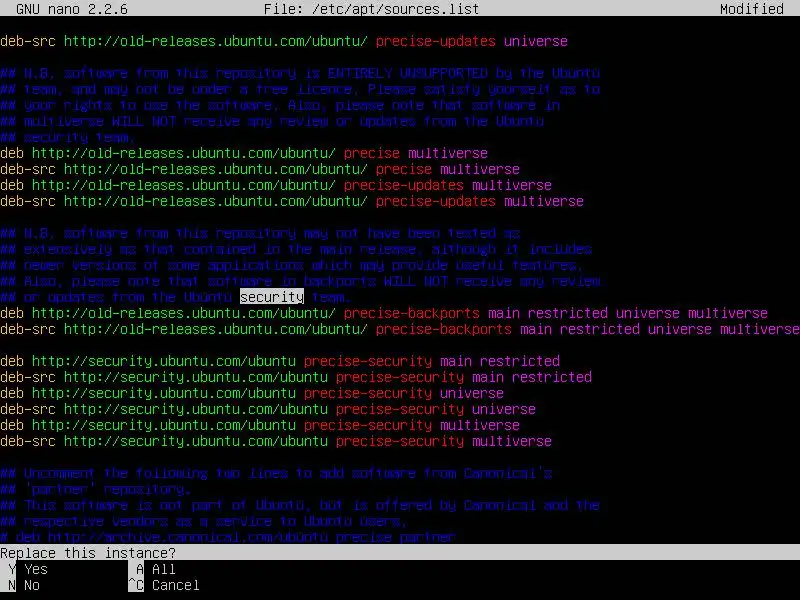Screen dimensions: 800x600
Task: Click deb-src precise-security multiverse line
Action: tap(276, 441)
